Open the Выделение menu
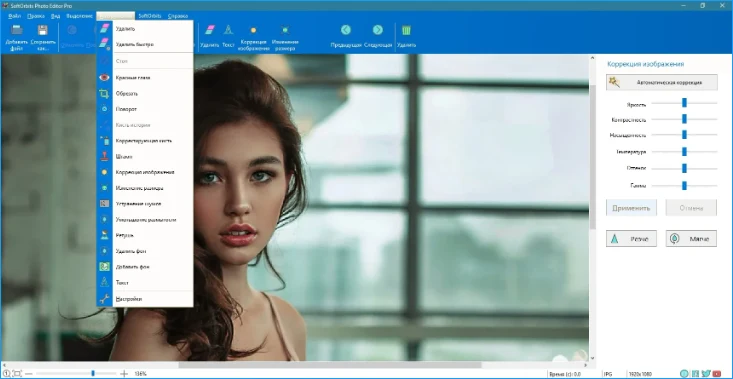 [x=79, y=16]
